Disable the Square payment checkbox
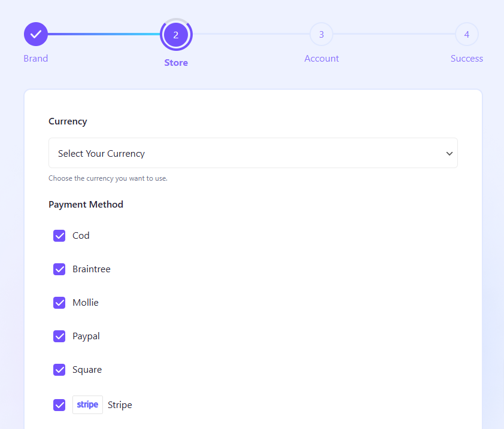 pos(59,370)
